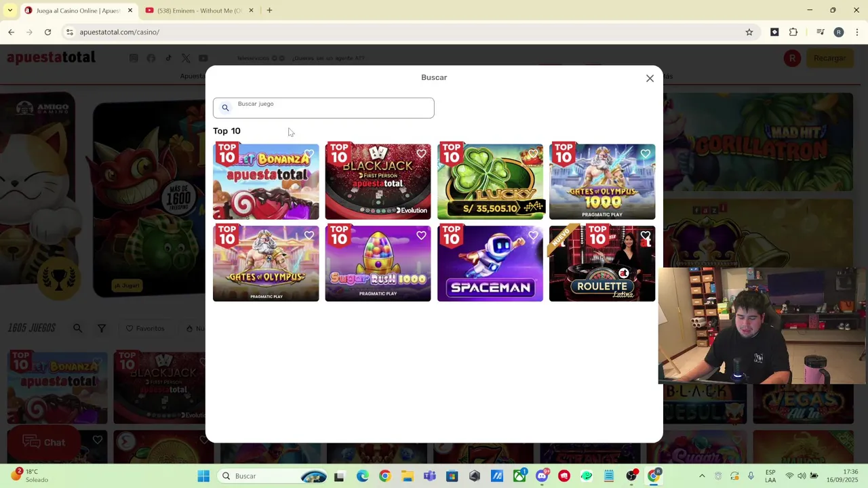Favorite Gates of Olympus 1000 heart

(646, 154)
